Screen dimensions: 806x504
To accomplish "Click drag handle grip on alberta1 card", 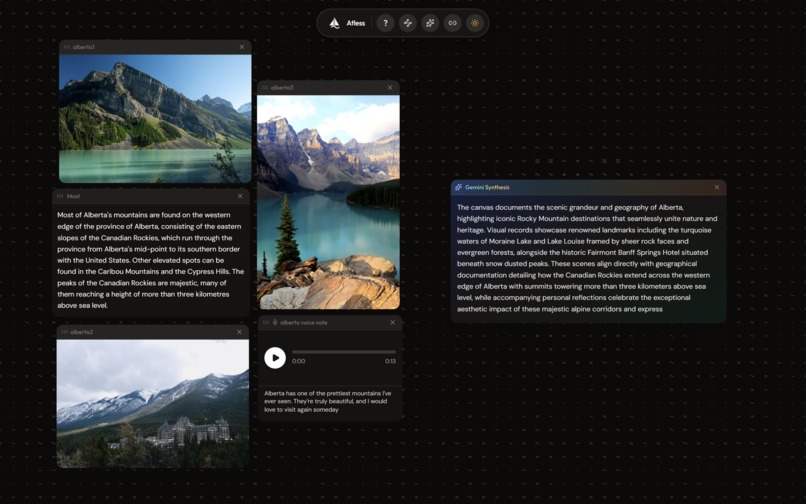I will (67, 47).
